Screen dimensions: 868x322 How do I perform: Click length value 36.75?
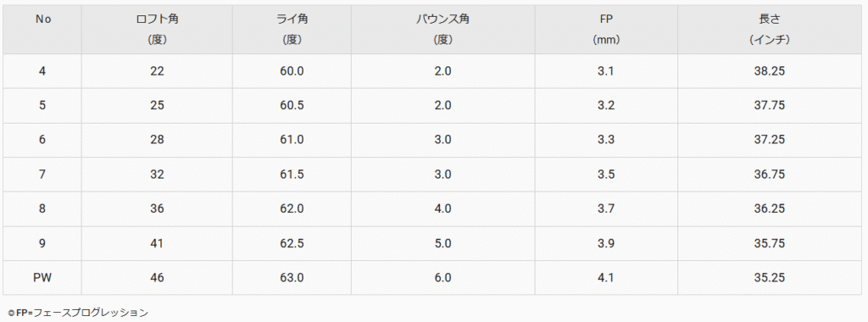tap(769, 175)
